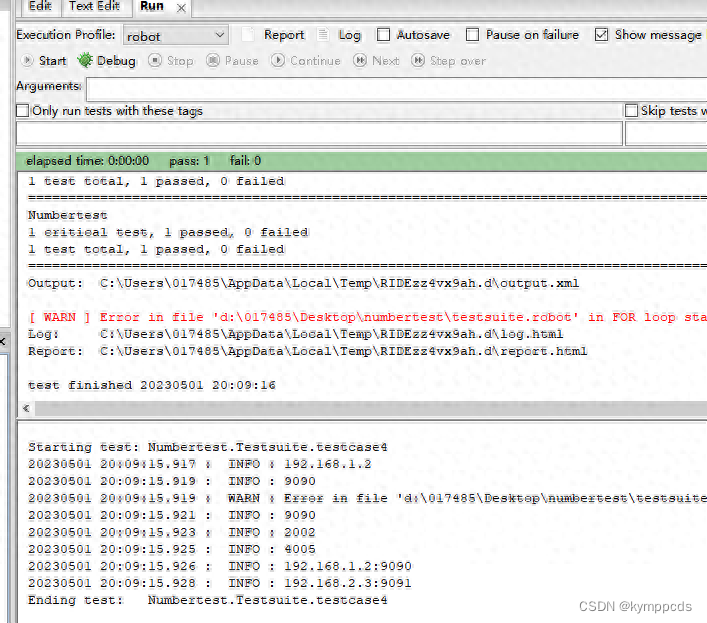The width and height of the screenshot is (707, 623).
Task: Click the Only run tests tags input box
Action: (x=319, y=133)
